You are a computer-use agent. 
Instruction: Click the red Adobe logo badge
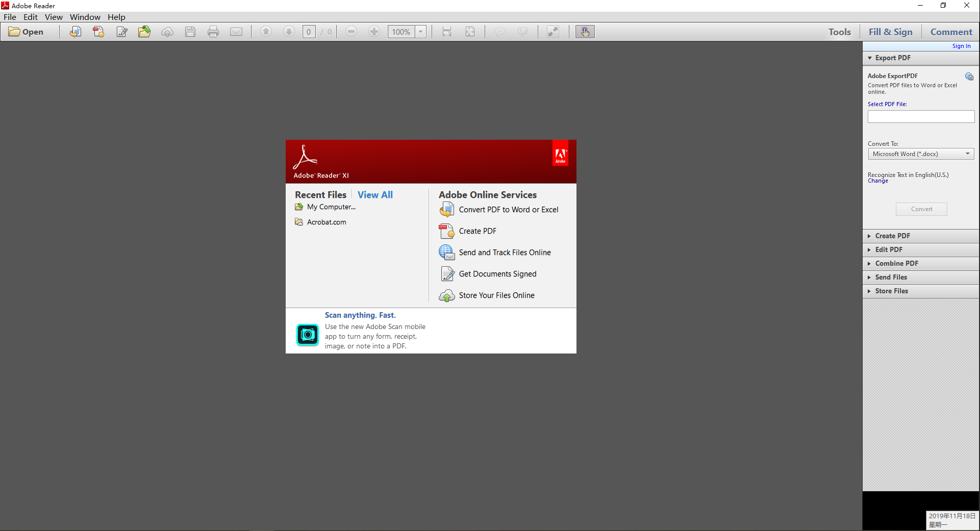[560, 154]
